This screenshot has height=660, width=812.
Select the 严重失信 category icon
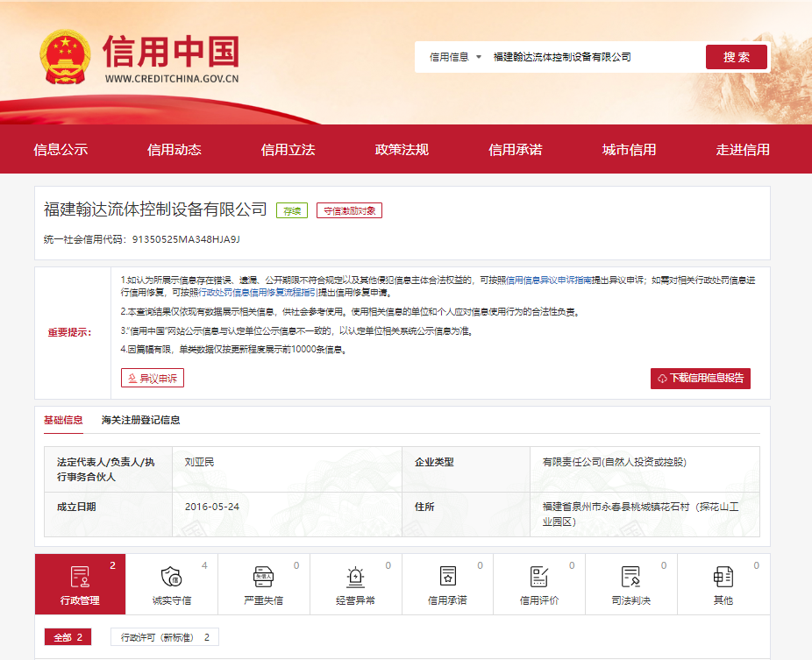click(263, 577)
